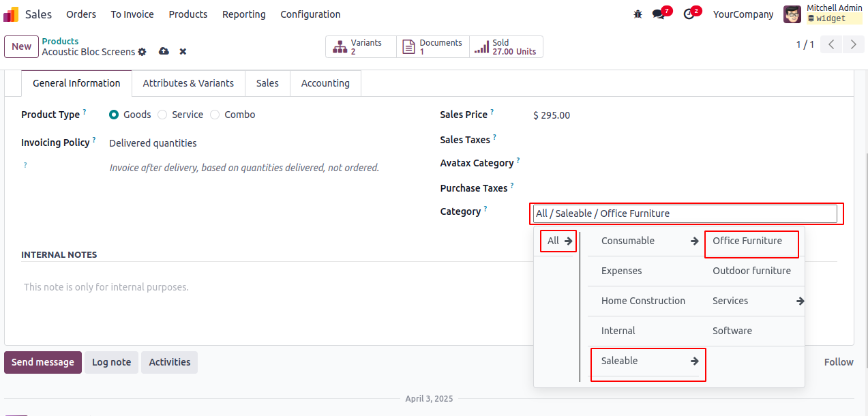Go to previous record arrow
The width and height of the screenshot is (868, 416).
[831, 45]
